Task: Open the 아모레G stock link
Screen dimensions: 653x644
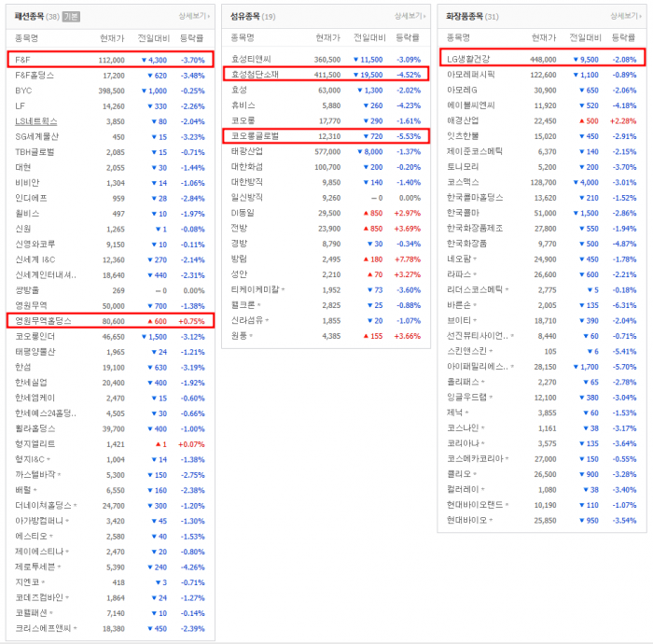Action: [462, 90]
